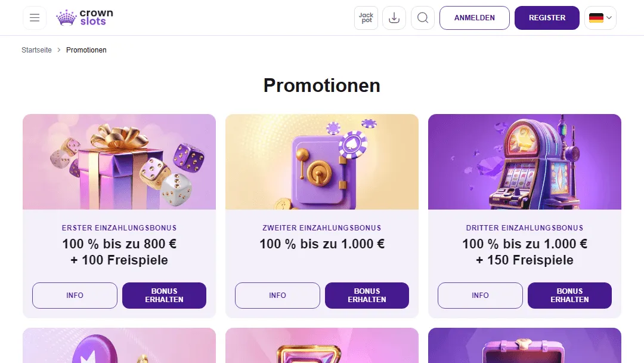644x363 pixels.
Task: Click the German flag language icon
Action: [x=596, y=18]
